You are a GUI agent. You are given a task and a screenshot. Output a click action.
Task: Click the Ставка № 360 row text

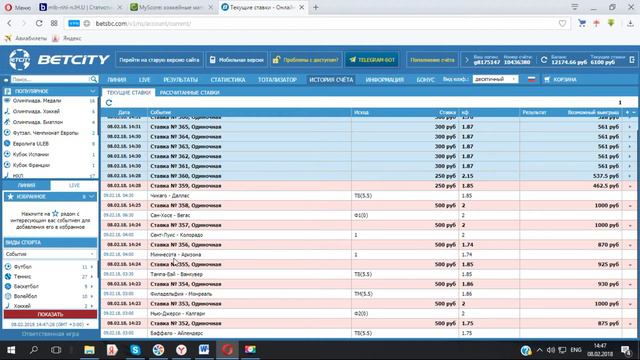(186, 176)
